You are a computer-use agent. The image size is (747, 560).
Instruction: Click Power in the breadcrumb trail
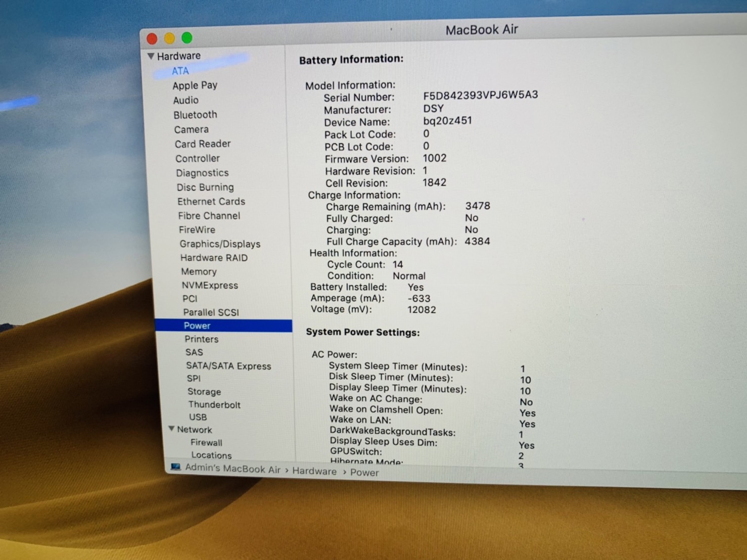[364, 473]
